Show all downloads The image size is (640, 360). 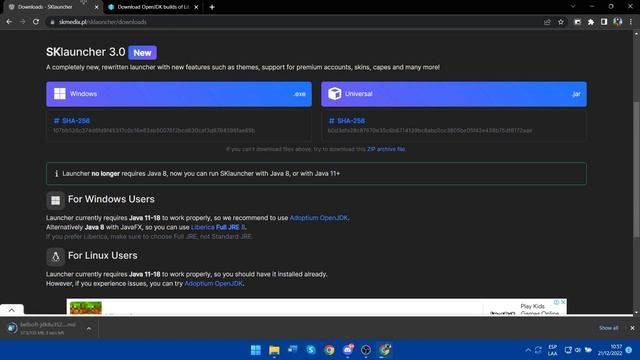(608, 328)
